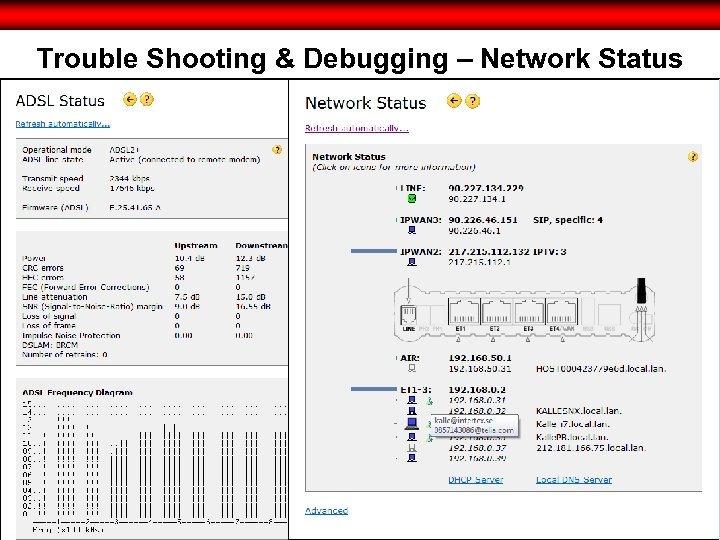Click computer icon for 192.168.0.39
Image resolution: width=720 pixels, height=540 pixels.
pyautogui.click(x=412, y=458)
